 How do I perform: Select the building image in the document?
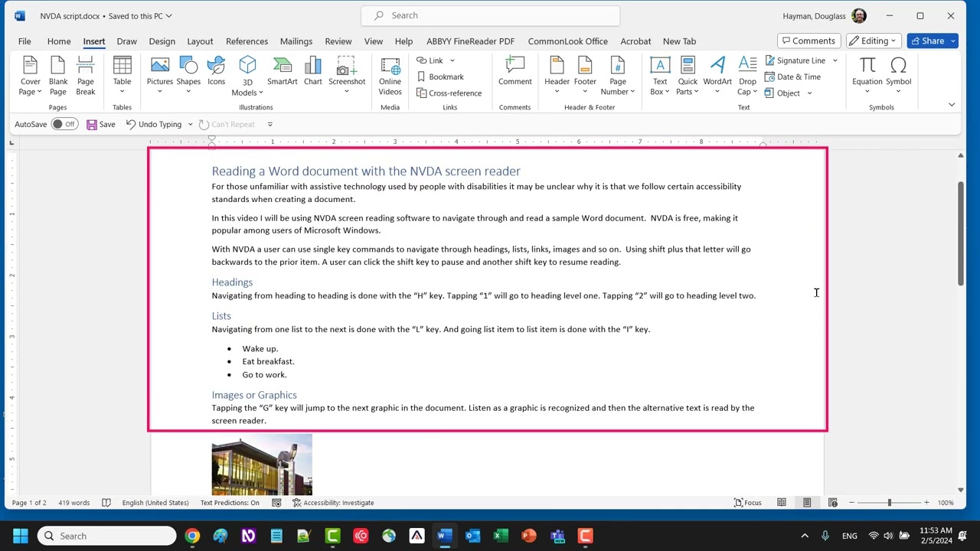[x=262, y=465]
